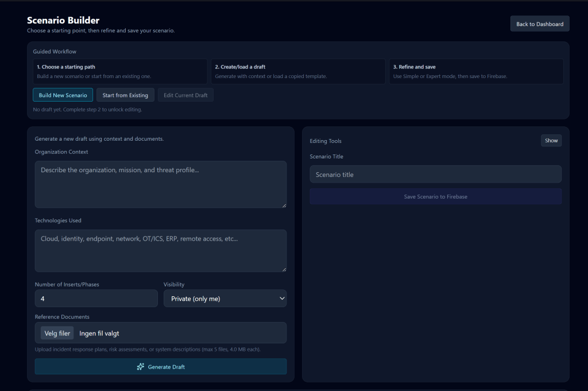Expand visibility options via the chevron arrow
Image resolution: width=588 pixels, height=391 pixels.
(x=281, y=298)
